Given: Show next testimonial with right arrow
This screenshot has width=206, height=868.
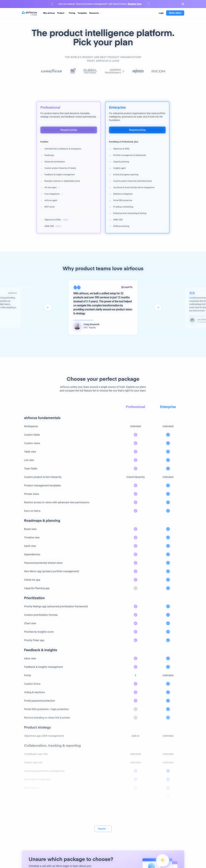Looking at the screenshot, I should pos(158,307).
